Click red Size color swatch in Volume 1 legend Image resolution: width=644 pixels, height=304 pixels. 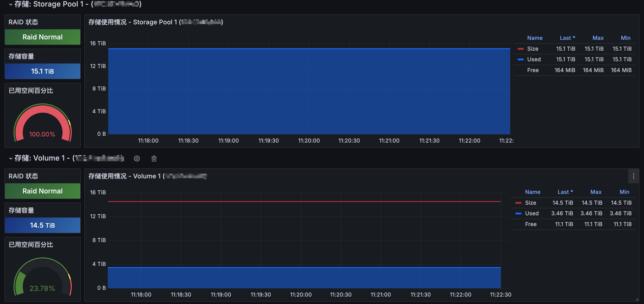click(x=518, y=203)
